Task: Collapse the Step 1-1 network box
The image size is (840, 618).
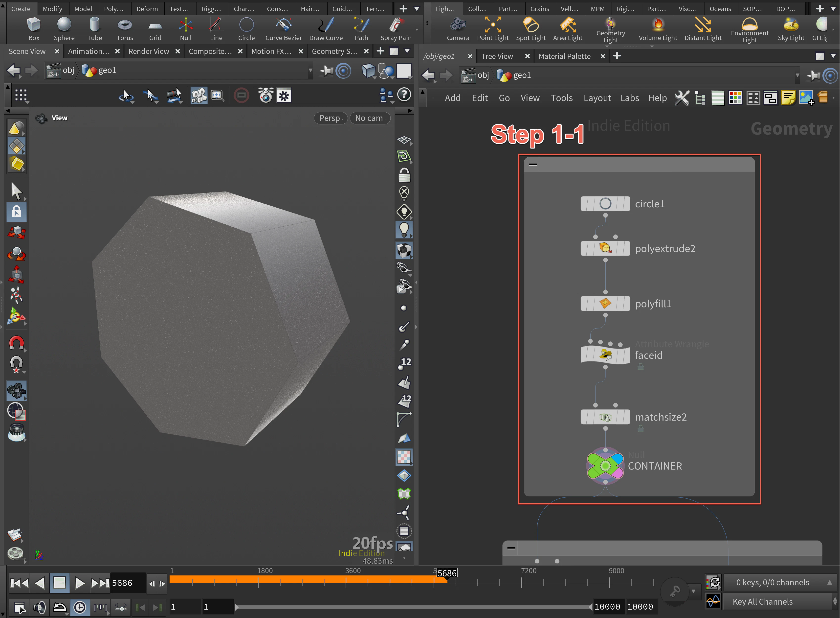Action: coord(533,164)
